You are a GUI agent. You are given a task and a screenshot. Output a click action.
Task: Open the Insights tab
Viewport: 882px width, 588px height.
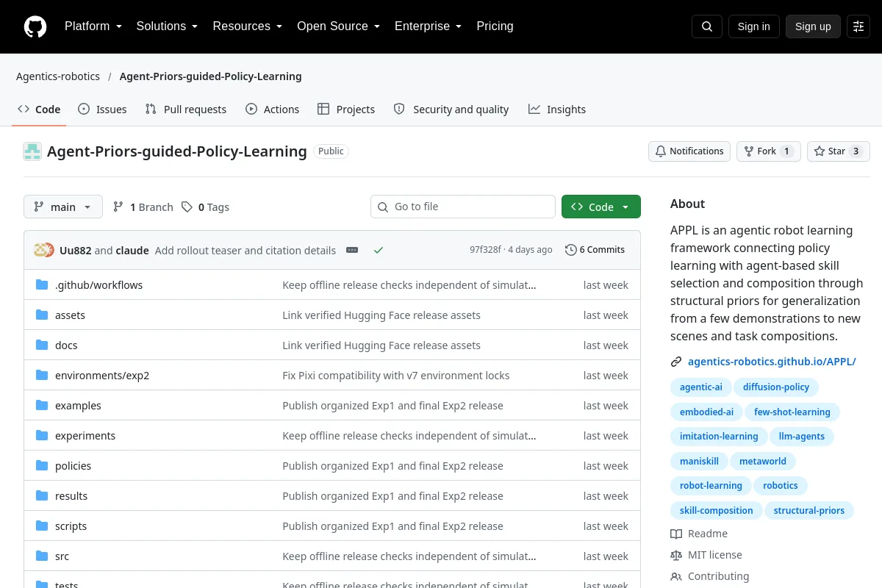[x=557, y=110]
